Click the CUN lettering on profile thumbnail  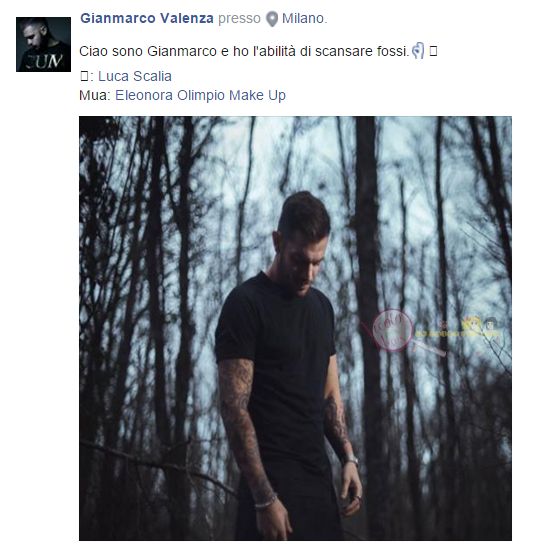click(x=45, y=61)
